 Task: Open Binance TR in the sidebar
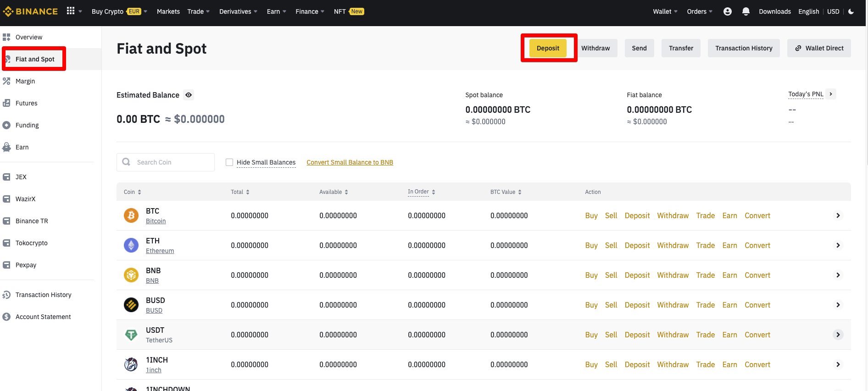[32, 221]
